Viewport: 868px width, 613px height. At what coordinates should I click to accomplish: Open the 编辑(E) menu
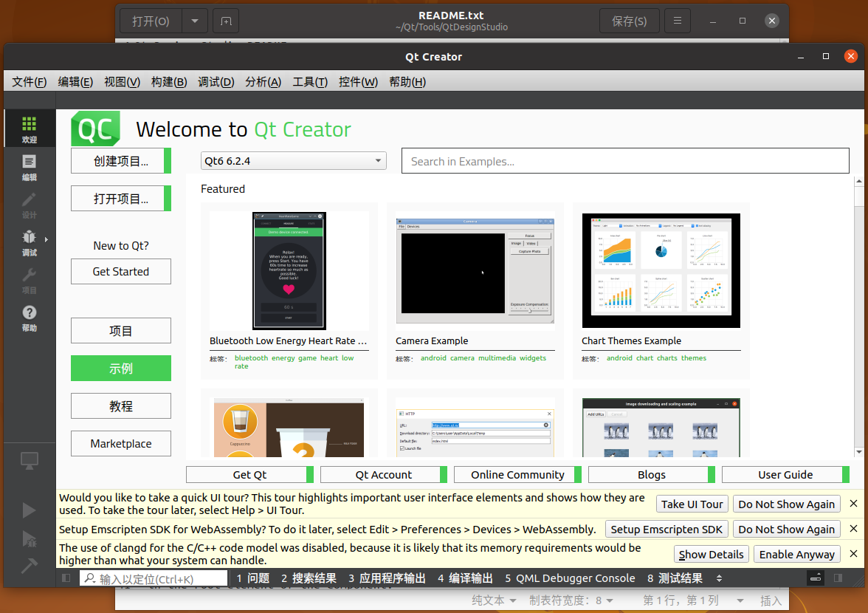tap(75, 82)
